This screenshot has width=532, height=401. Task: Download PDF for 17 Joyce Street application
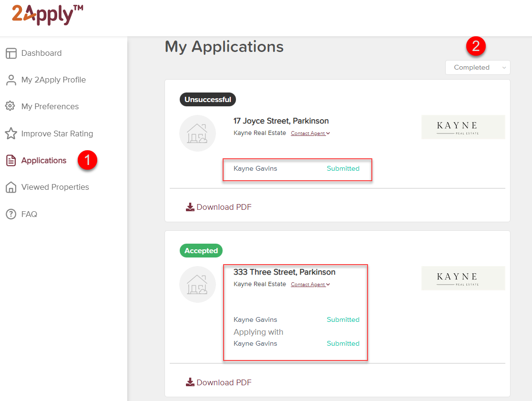coord(219,207)
